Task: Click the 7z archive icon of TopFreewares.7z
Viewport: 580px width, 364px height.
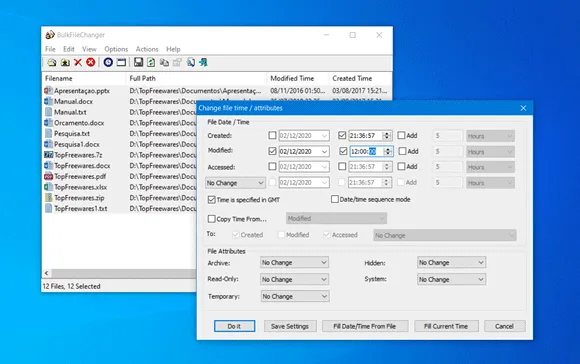Action: click(x=48, y=155)
